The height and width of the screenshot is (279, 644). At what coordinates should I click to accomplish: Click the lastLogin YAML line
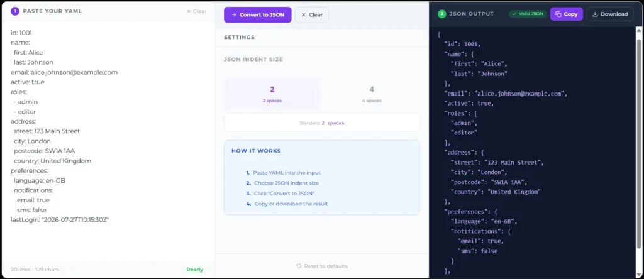60,220
